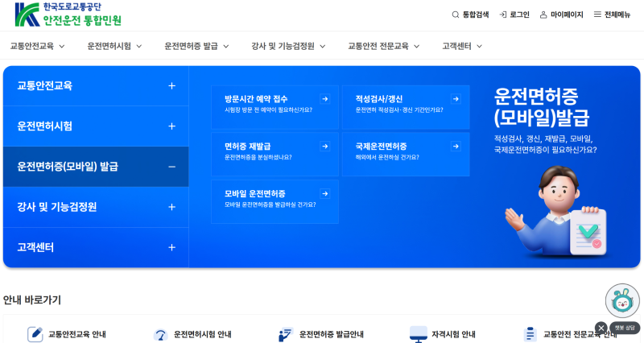Expand 교통안전교육 plus in side panel
The image size is (644, 343).
tap(172, 86)
